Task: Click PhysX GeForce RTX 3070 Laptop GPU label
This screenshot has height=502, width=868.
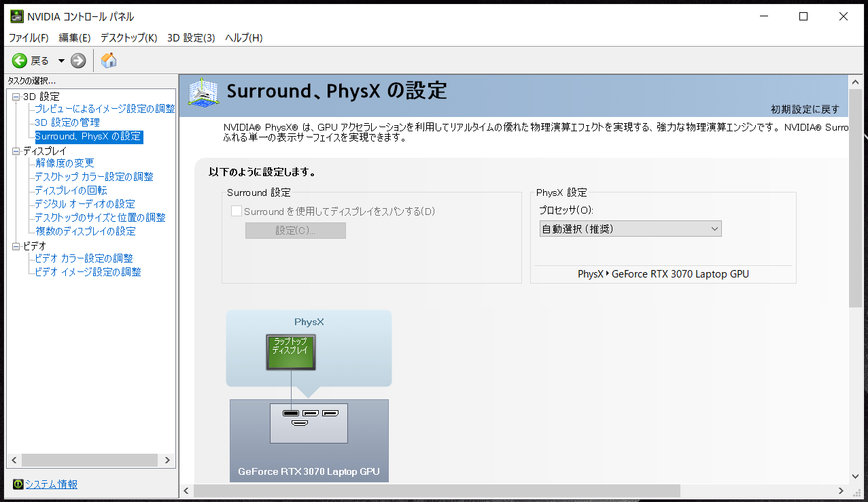Action: tap(663, 274)
